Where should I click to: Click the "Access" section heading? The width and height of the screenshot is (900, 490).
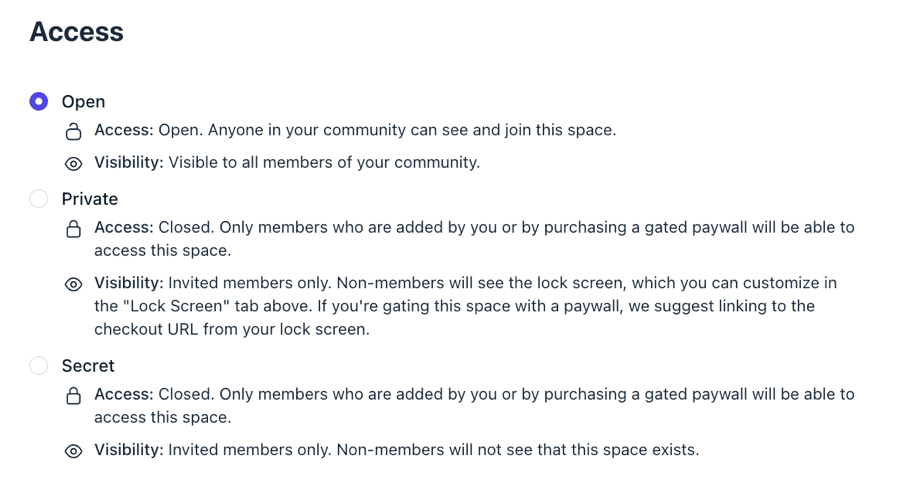coord(77,32)
